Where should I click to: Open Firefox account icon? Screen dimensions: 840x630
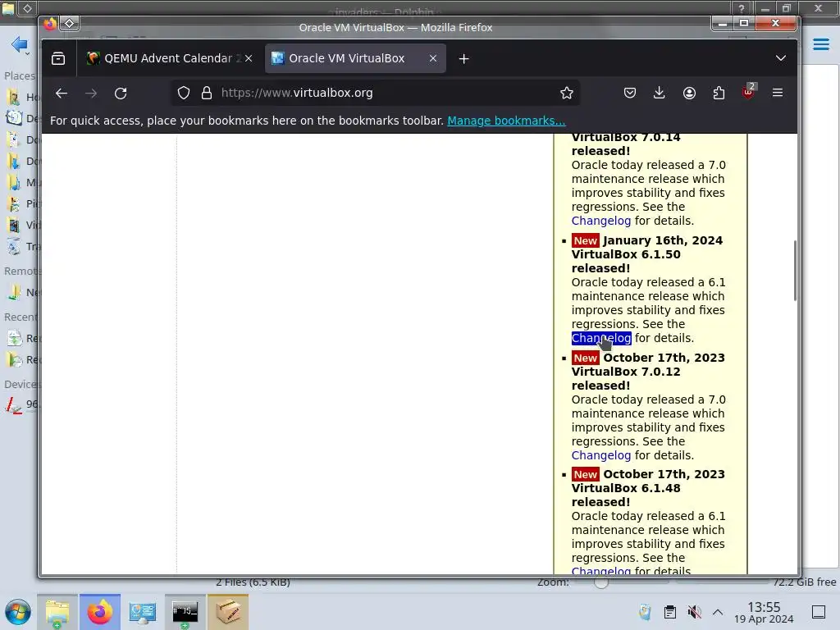coord(689,94)
